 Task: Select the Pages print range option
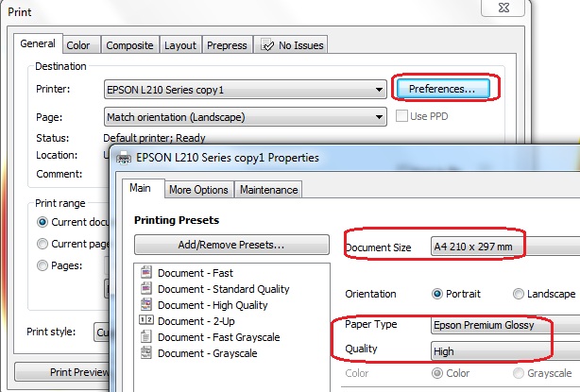[43, 265]
